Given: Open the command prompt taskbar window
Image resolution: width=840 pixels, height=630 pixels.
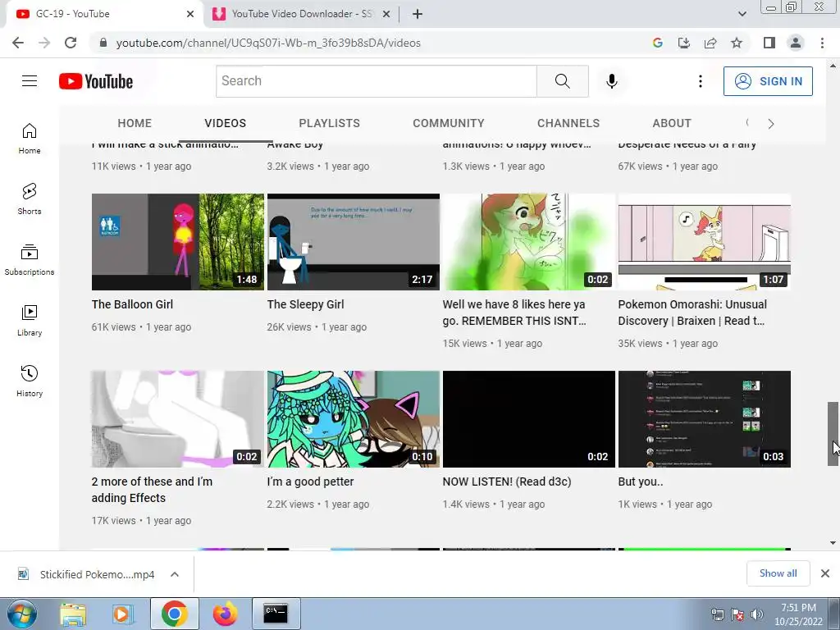Looking at the screenshot, I should (x=276, y=614).
